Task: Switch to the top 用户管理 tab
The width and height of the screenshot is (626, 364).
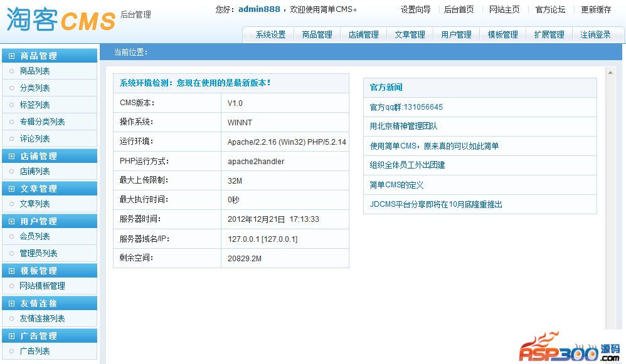Action: (x=456, y=34)
